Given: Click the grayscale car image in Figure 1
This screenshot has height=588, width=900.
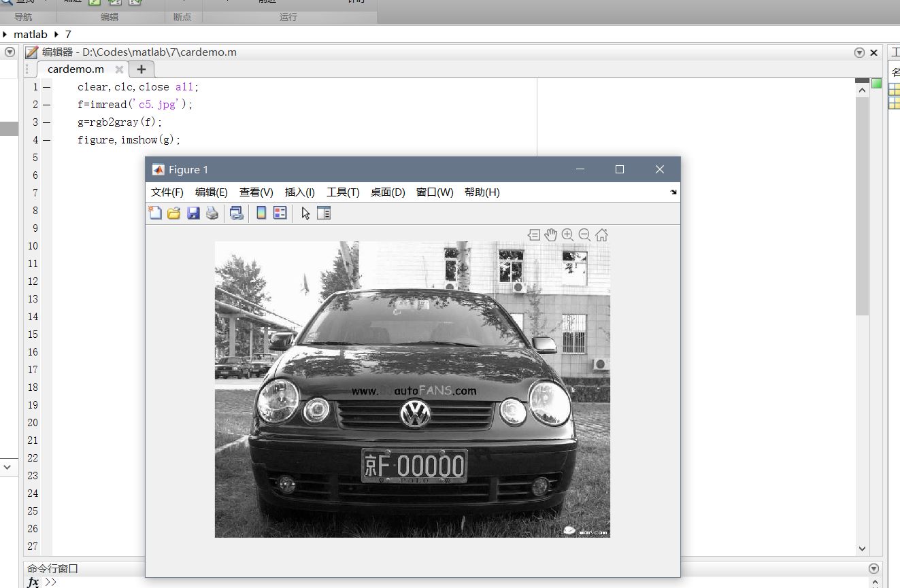Looking at the screenshot, I should click(x=412, y=390).
